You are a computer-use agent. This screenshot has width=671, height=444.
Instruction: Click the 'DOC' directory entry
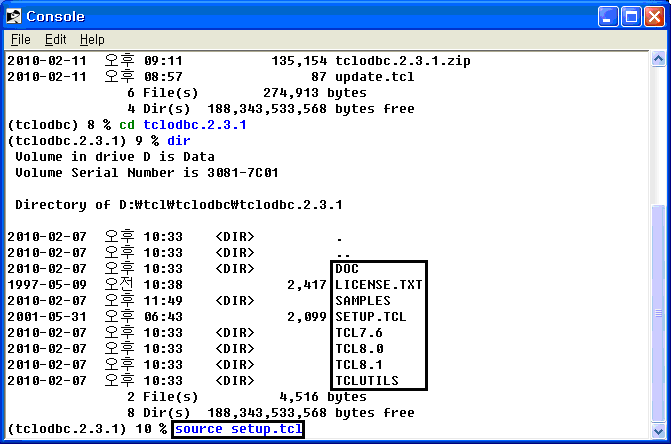point(347,269)
